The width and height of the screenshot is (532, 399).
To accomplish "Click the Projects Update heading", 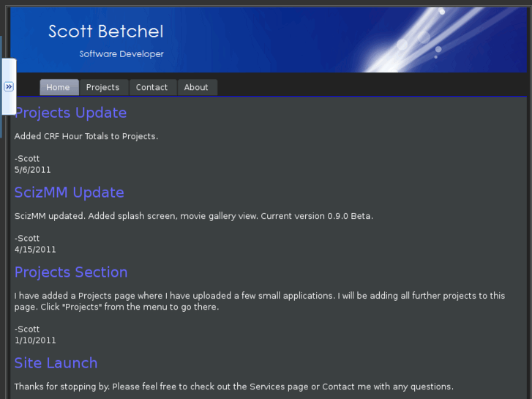I will tap(70, 113).
